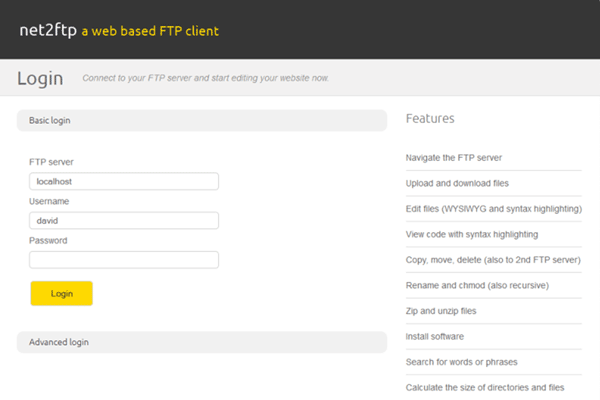Click Calculate the size of directories

point(485,387)
